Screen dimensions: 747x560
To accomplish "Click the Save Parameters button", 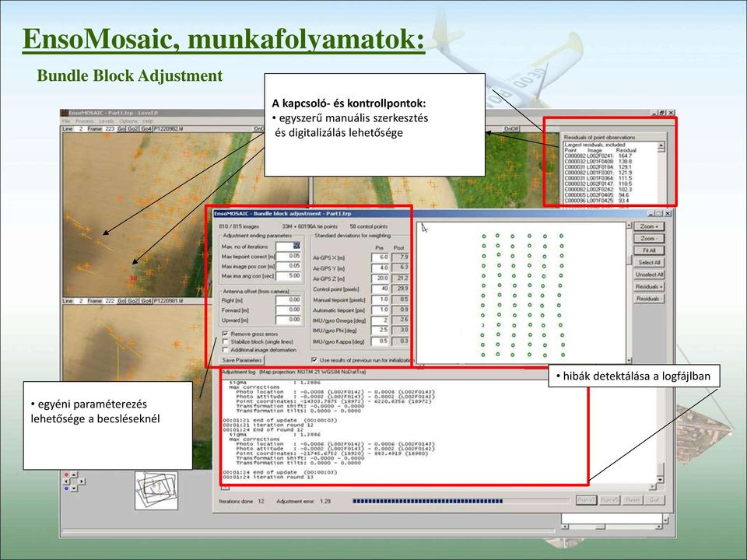I will (242, 360).
